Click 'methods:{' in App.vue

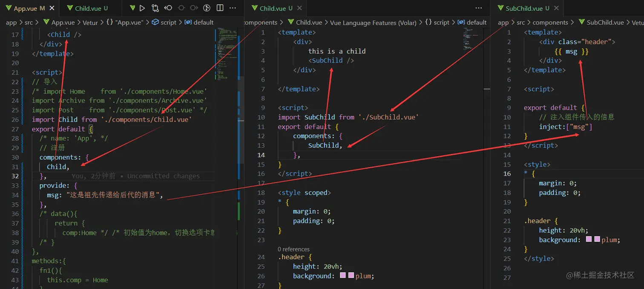(x=49, y=261)
